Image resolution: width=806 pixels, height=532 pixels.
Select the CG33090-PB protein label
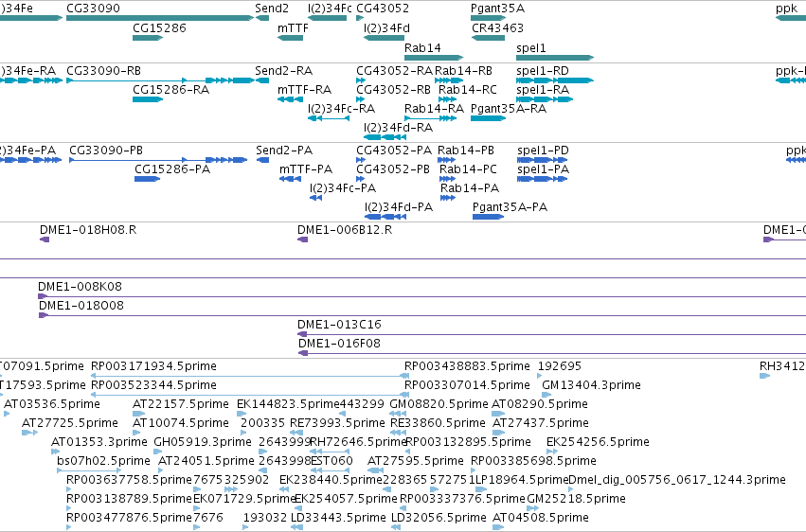[x=106, y=151]
